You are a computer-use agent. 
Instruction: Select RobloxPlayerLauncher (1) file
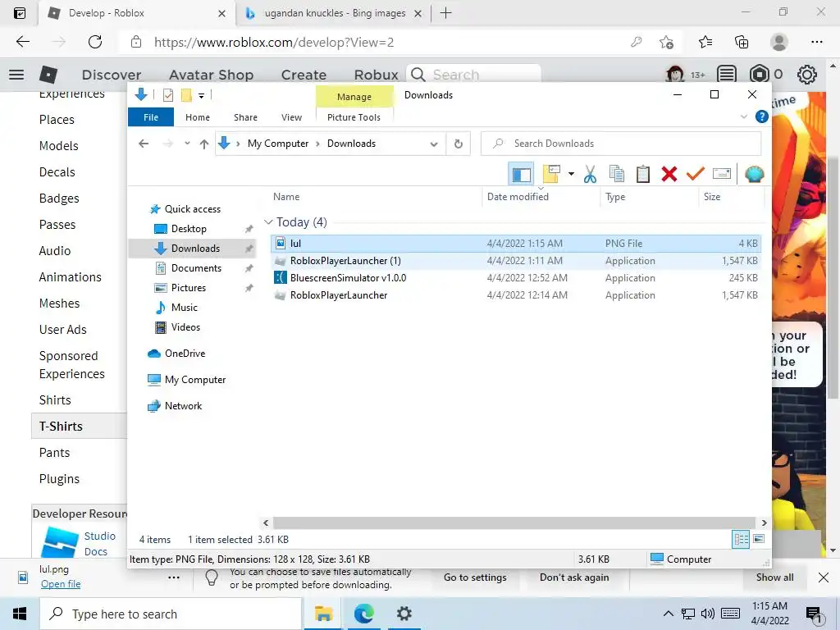click(515, 261)
